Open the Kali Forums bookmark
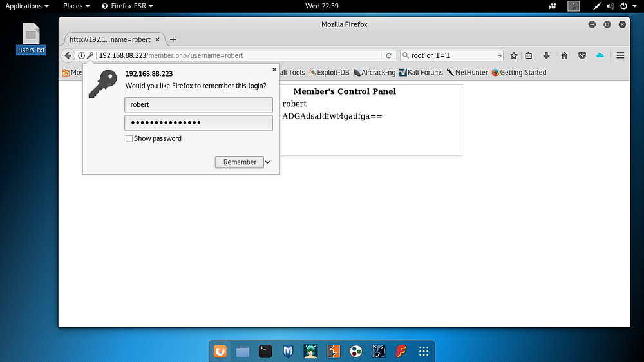644x362 pixels. [421, 73]
